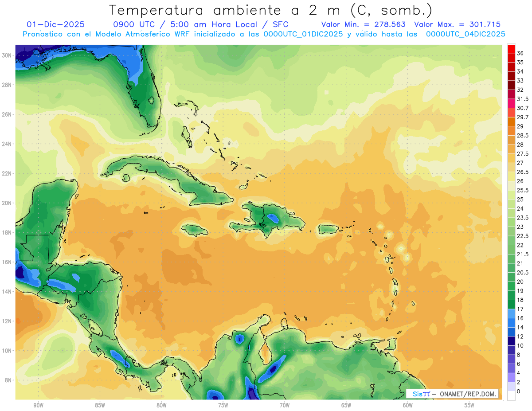Click the 75W longitude label
The width and height of the screenshot is (532, 411).
click(223, 405)
